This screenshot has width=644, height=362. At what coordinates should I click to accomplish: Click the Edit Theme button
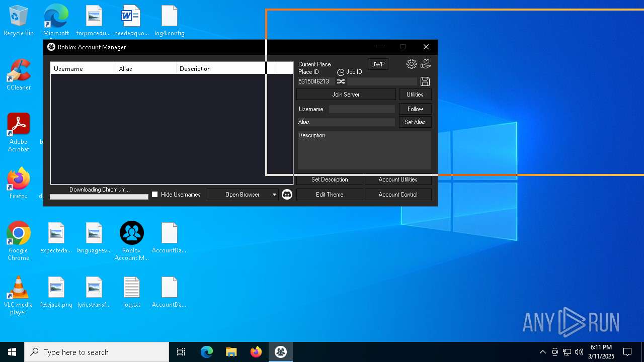(x=330, y=194)
